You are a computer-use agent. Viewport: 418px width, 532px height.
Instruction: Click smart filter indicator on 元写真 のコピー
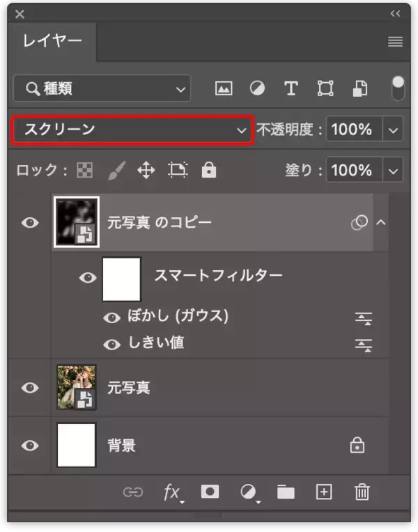tap(359, 223)
